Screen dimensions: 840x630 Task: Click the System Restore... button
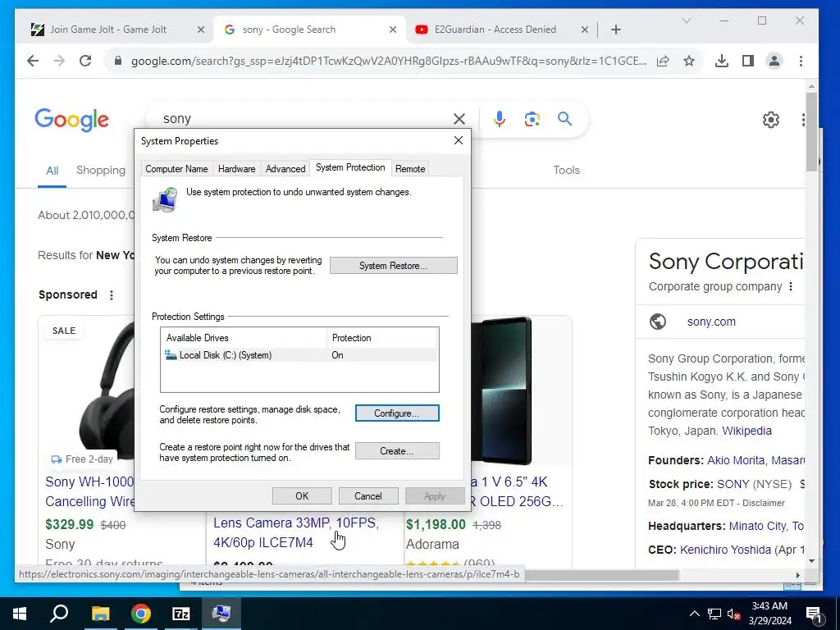pyautogui.click(x=393, y=266)
